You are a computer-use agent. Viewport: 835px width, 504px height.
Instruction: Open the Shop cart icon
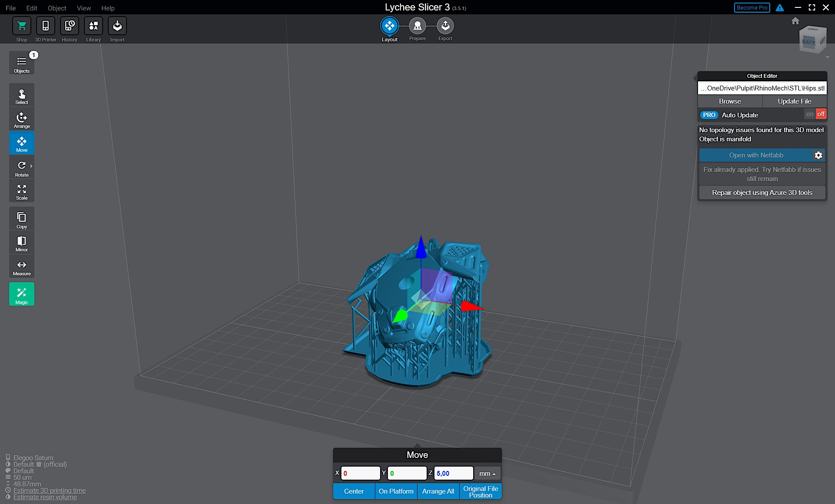21,26
